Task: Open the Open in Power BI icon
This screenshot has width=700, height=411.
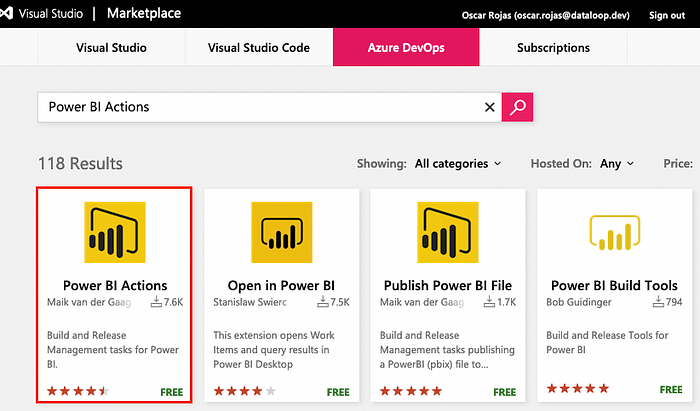Action: [282, 232]
